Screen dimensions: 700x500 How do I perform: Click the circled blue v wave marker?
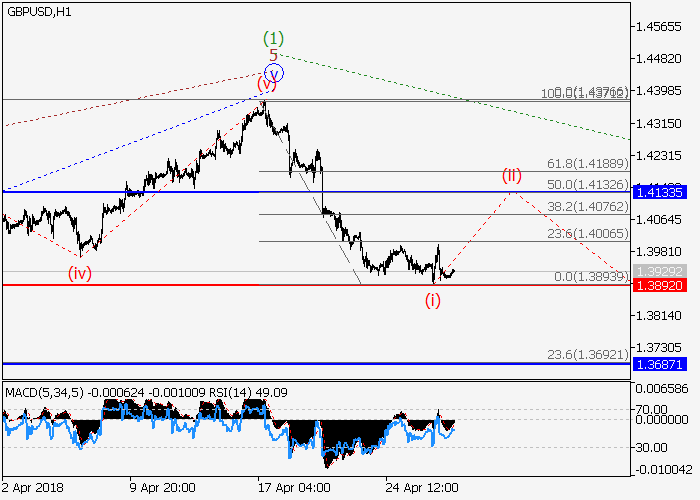pos(274,73)
